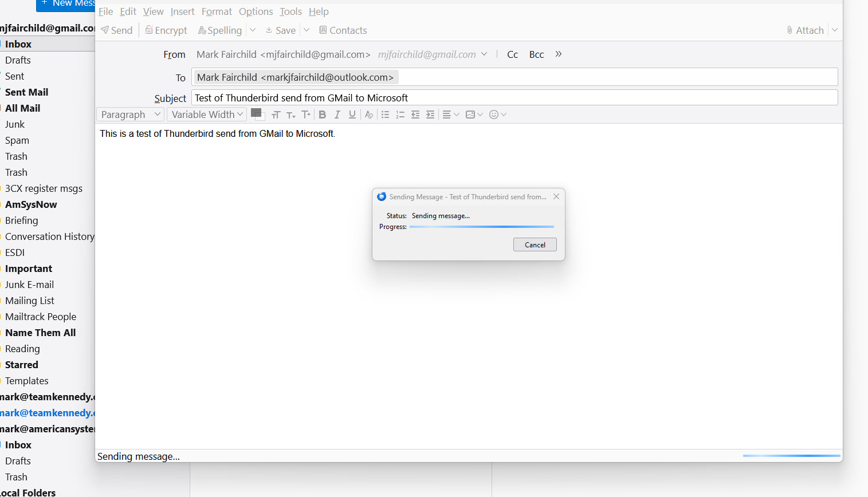868x497 pixels.
Task: Apply bulleted list
Action: point(386,115)
